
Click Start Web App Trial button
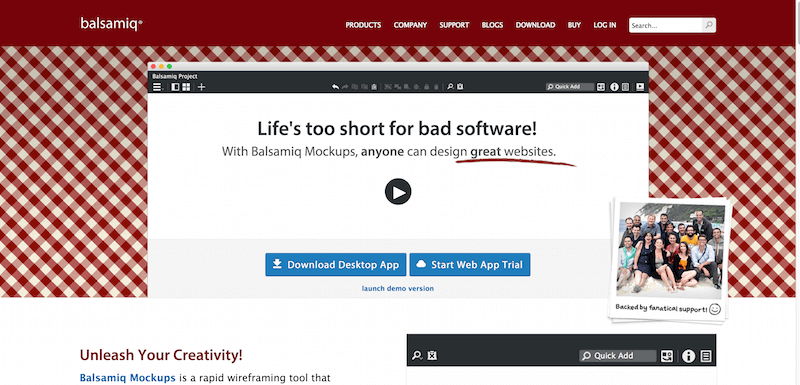(470, 265)
